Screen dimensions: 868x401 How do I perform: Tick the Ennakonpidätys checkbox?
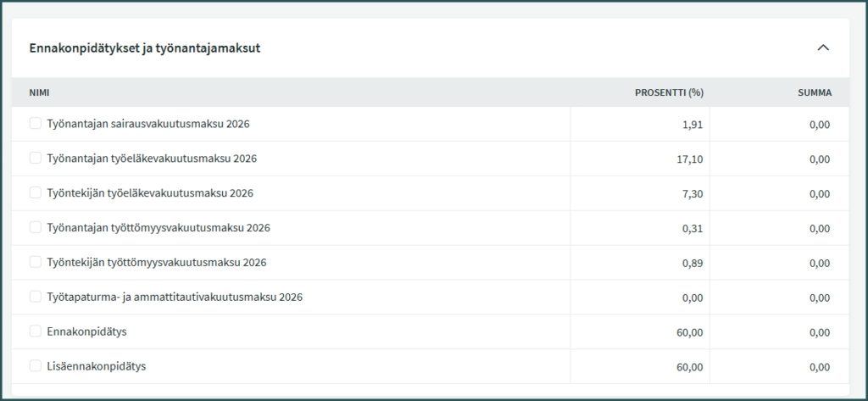pos(36,331)
